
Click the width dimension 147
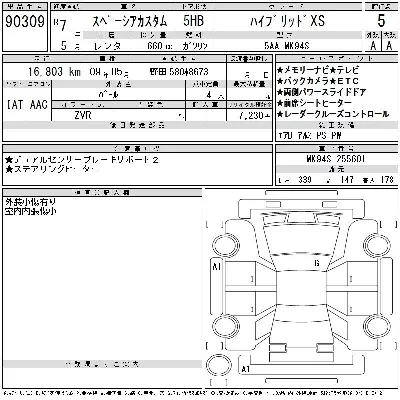click(x=347, y=180)
